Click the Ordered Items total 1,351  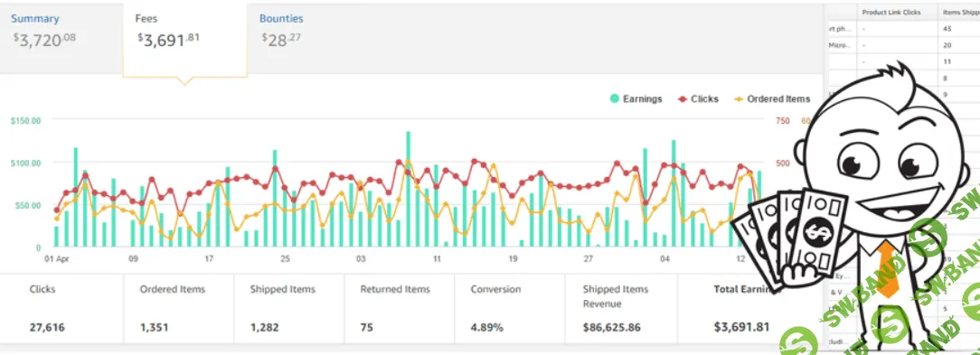[154, 328]
